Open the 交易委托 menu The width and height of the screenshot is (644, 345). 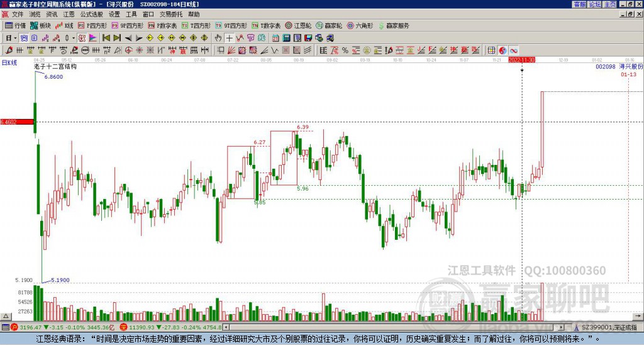point(171,14)
